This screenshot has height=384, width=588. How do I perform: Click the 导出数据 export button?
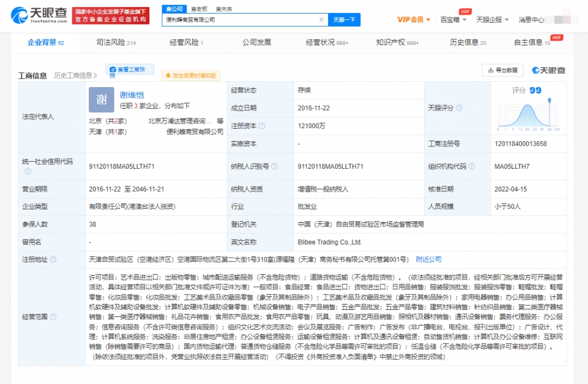click(x=502, y=70)
